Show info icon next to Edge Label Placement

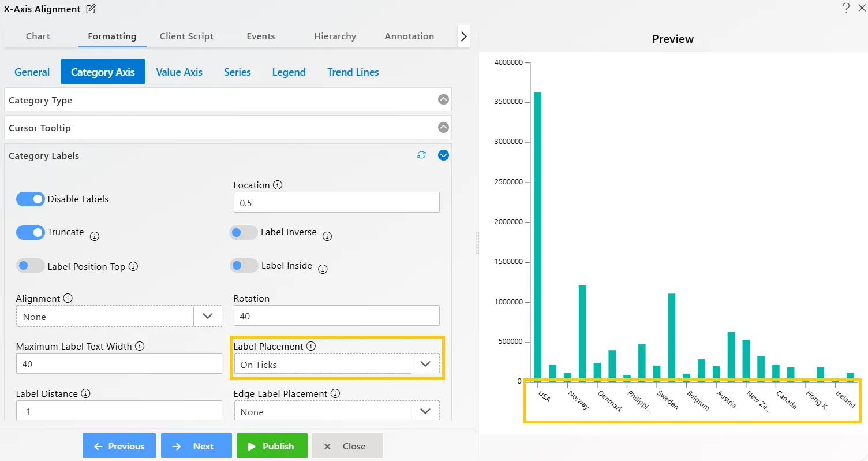tap(335, 394)
